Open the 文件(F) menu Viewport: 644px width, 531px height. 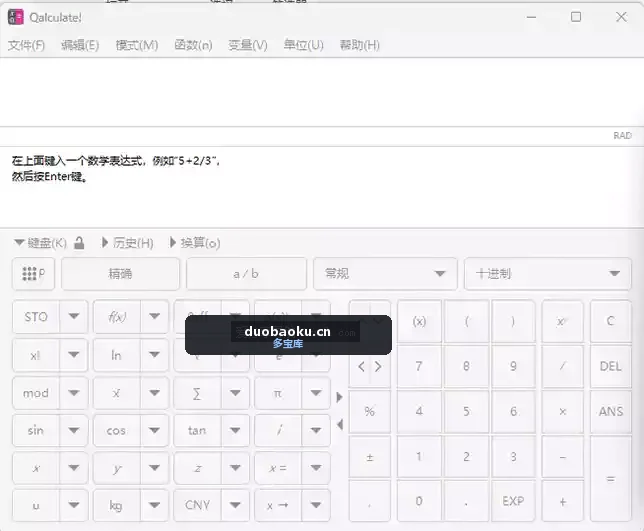click(26, 45)
